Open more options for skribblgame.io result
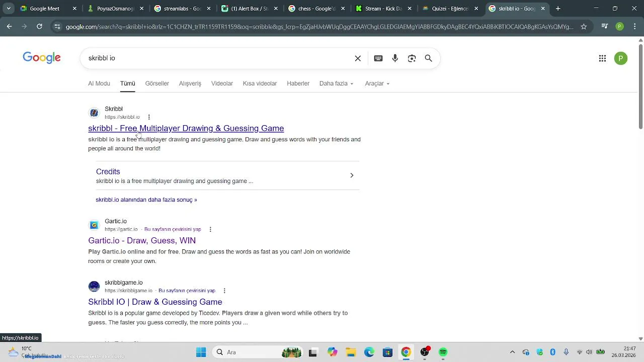 point(224,291)
